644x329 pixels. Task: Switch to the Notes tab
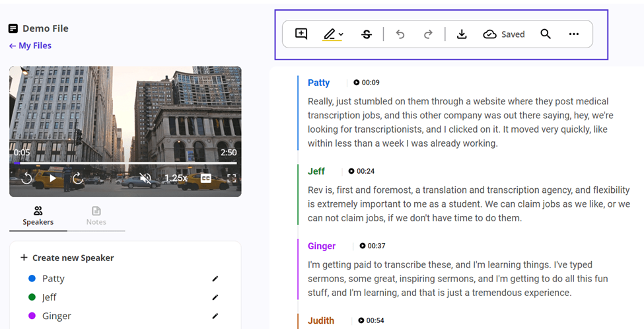click(96, 217)
